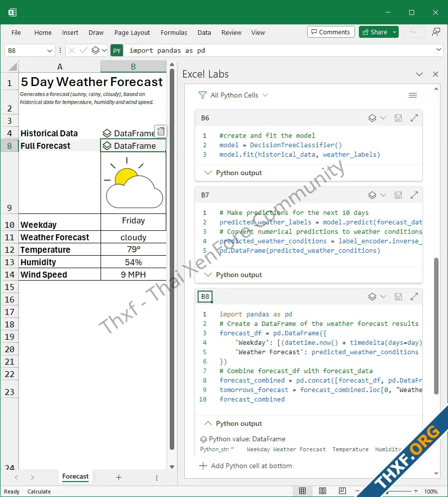Select the Forecast sheet tab

pyautogui.click(x=75, y=477)
